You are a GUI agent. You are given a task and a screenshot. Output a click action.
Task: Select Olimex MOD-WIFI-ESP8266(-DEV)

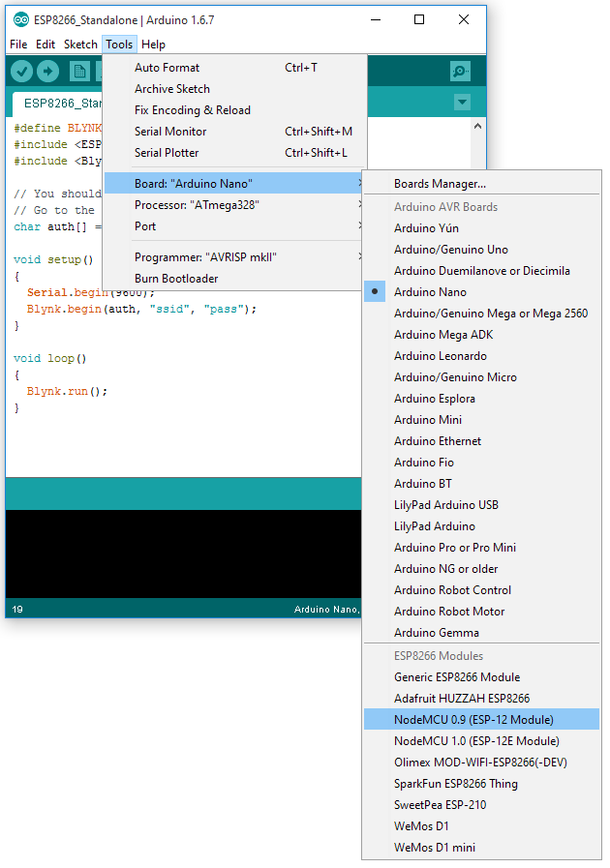tap(481, 763)
